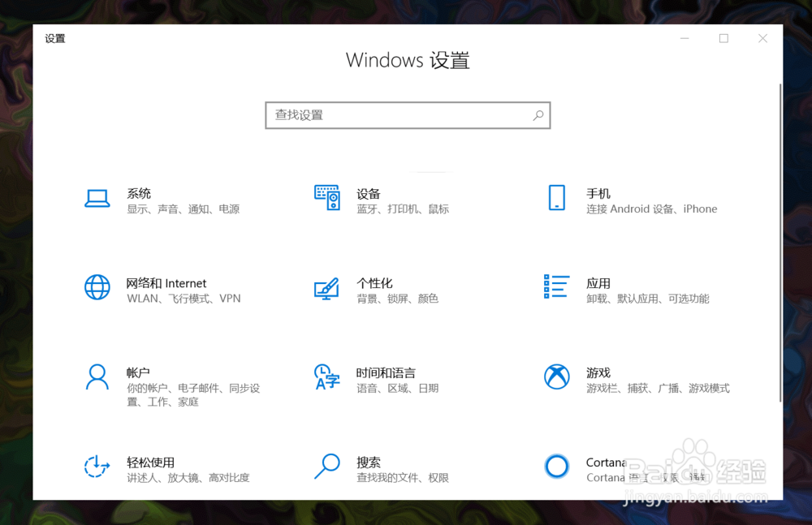Select the 搜索 category title

point(368,463)
